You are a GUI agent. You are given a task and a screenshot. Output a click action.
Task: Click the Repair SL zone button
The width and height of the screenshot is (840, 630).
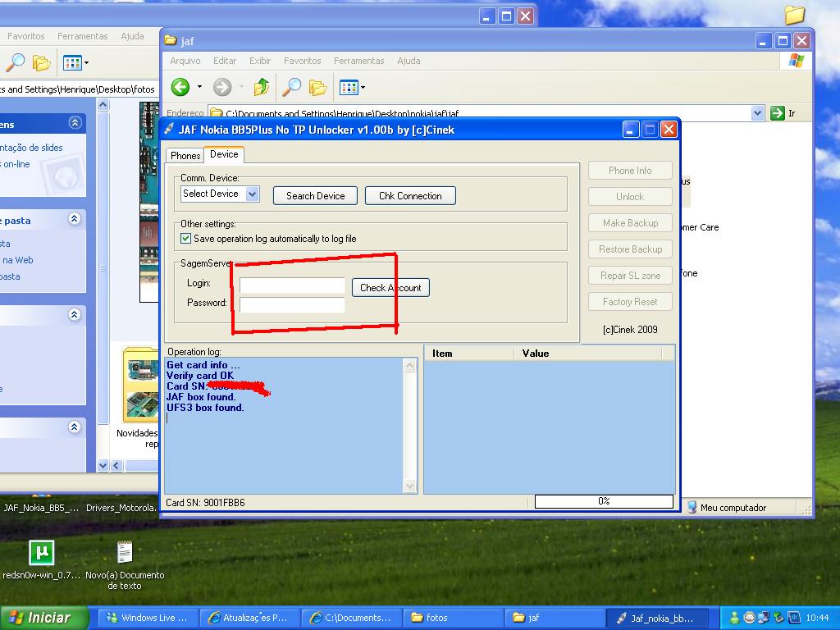(630, 276)
